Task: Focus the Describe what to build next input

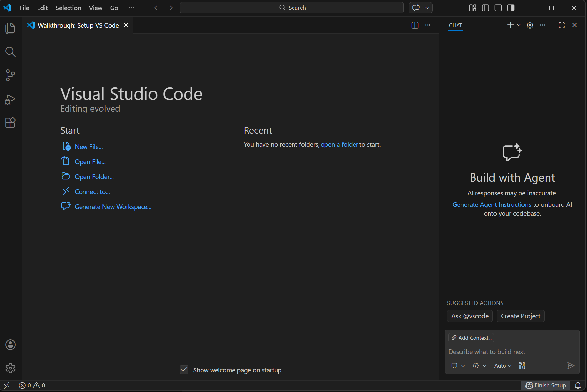Action: click(512, 352)
